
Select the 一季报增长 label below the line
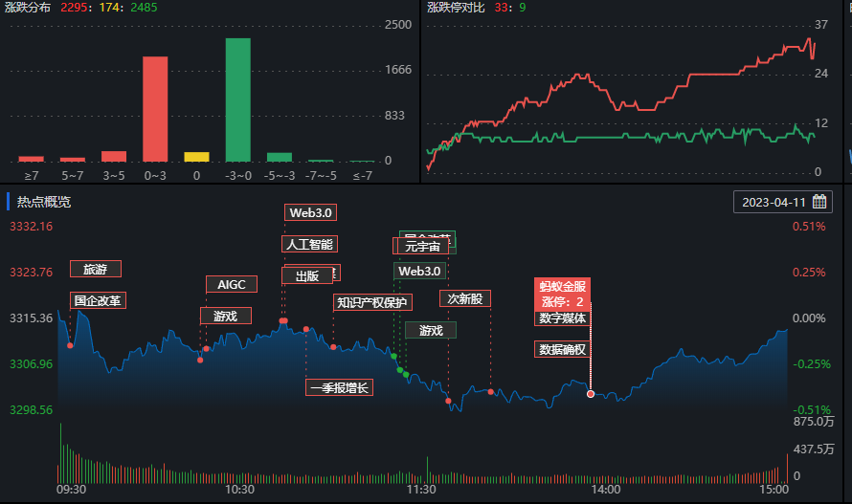point(339,387)
